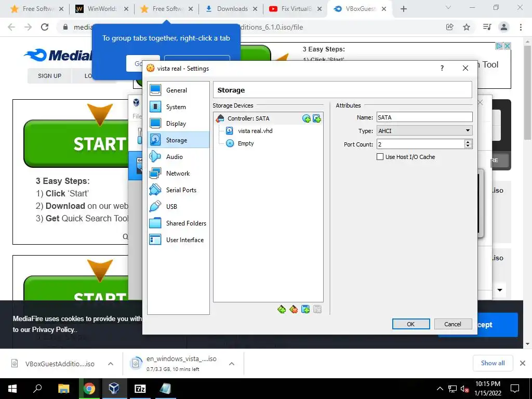Open the USB settings category
Screen dimensions: 532x399
pyautogui.click(x=178, y=206)
